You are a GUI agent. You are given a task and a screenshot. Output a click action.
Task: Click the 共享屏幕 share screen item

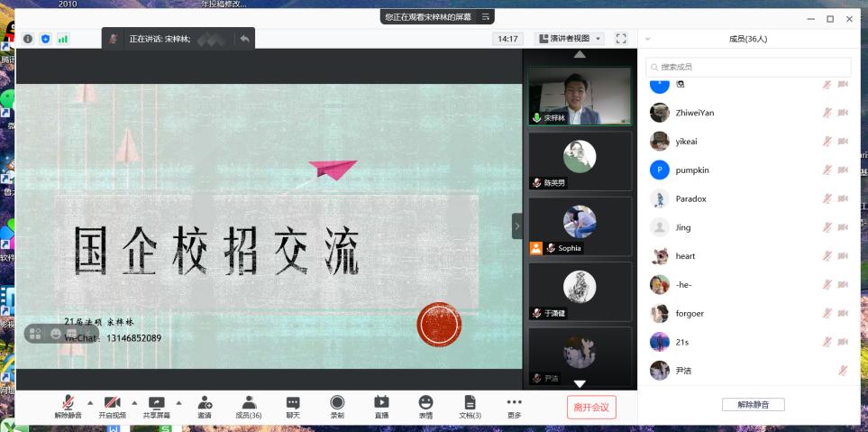click(156, 406)
